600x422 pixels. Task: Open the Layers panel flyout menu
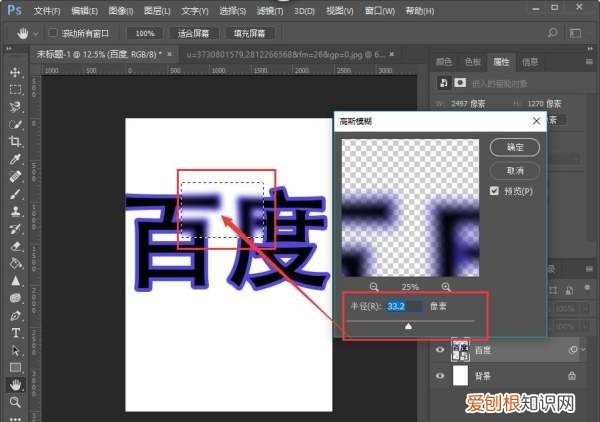(589, 269)
